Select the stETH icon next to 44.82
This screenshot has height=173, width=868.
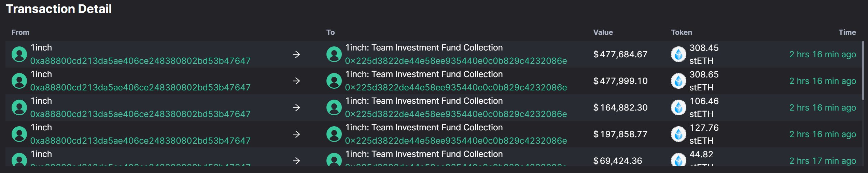tap(678, 160)
